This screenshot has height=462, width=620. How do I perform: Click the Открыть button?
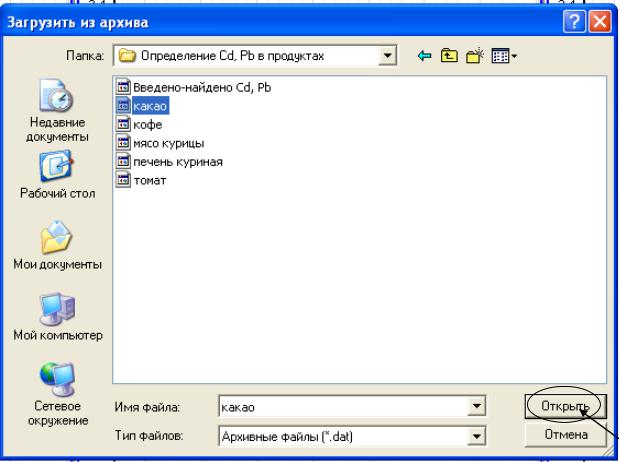565,406
